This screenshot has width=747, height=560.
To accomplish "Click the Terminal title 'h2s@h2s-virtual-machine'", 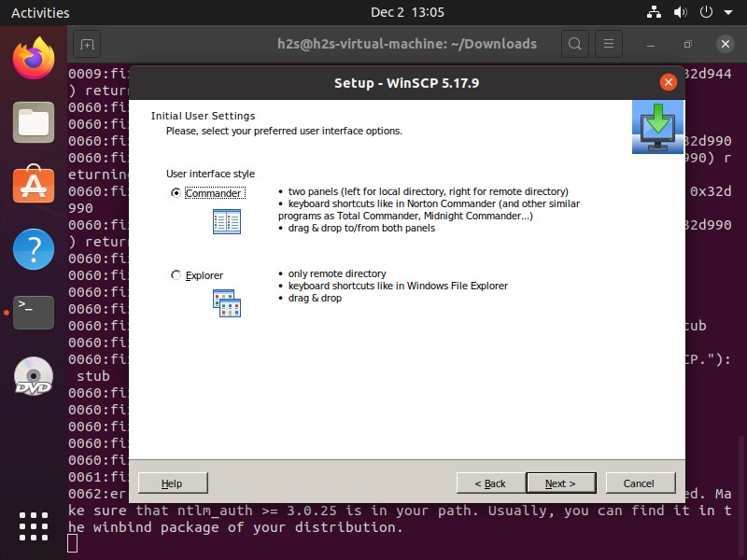I will (x=407, y=44).
